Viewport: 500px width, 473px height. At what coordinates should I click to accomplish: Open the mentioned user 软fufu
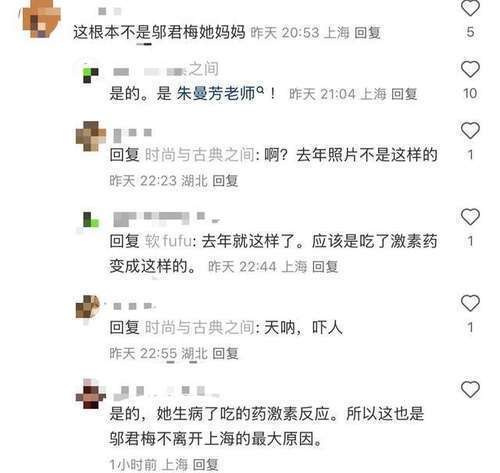tap(168, 241)
